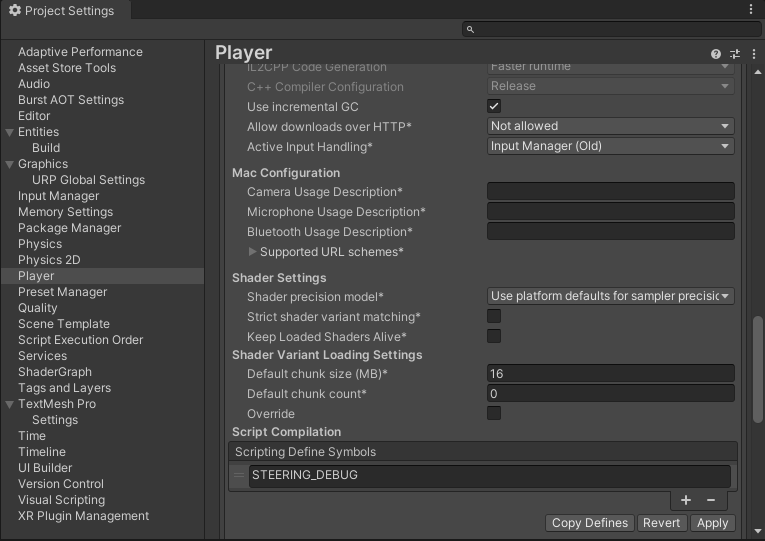Click the Player preset selector icon

735,54
